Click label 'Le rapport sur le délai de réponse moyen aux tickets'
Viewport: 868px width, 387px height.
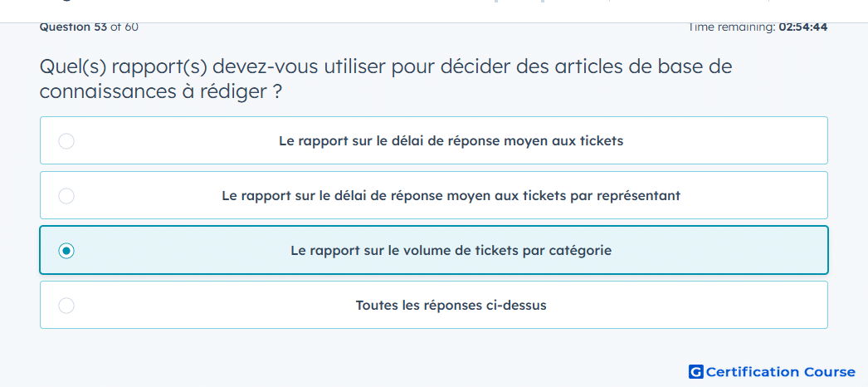(x=451, y=141)
